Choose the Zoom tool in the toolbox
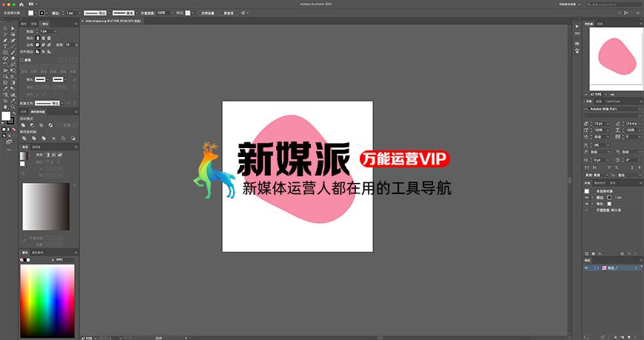Screen dimensions: 644x340 coord(13,107)
